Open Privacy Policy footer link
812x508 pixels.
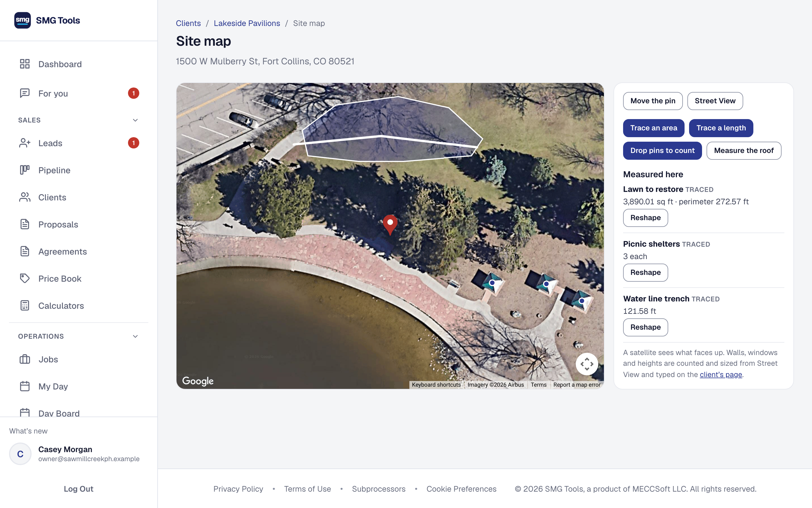[x=238, y=489]
